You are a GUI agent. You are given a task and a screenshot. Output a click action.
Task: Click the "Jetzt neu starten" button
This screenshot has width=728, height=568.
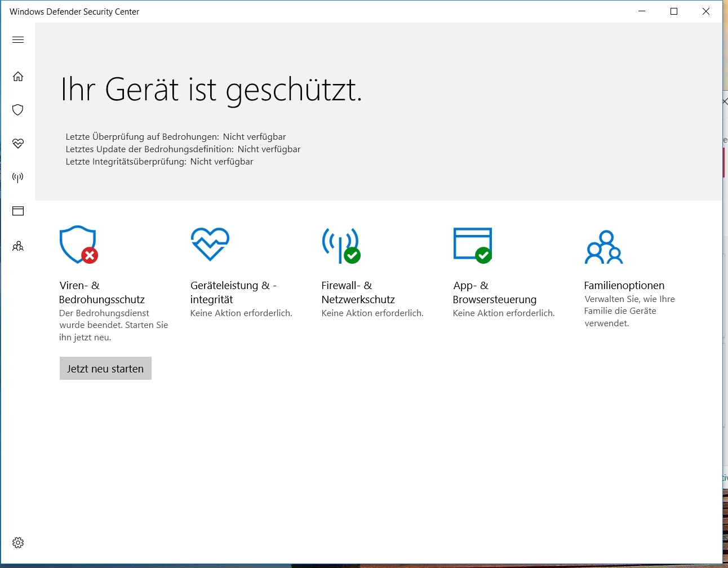point(105,369)
